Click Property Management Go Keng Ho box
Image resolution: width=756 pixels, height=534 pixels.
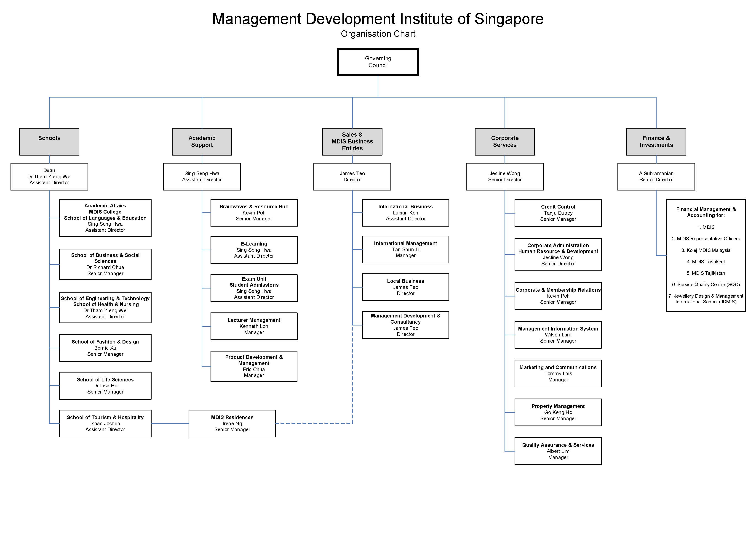[x=558, y=412]
